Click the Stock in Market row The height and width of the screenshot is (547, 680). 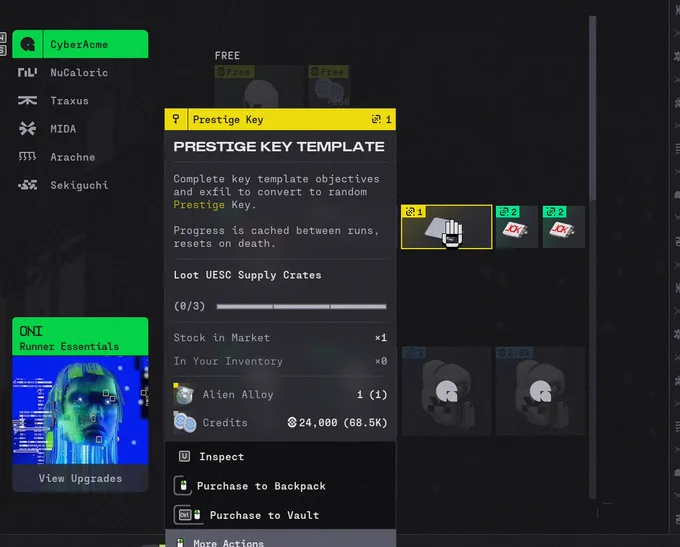pyautogui.click(x=280, y=337)
